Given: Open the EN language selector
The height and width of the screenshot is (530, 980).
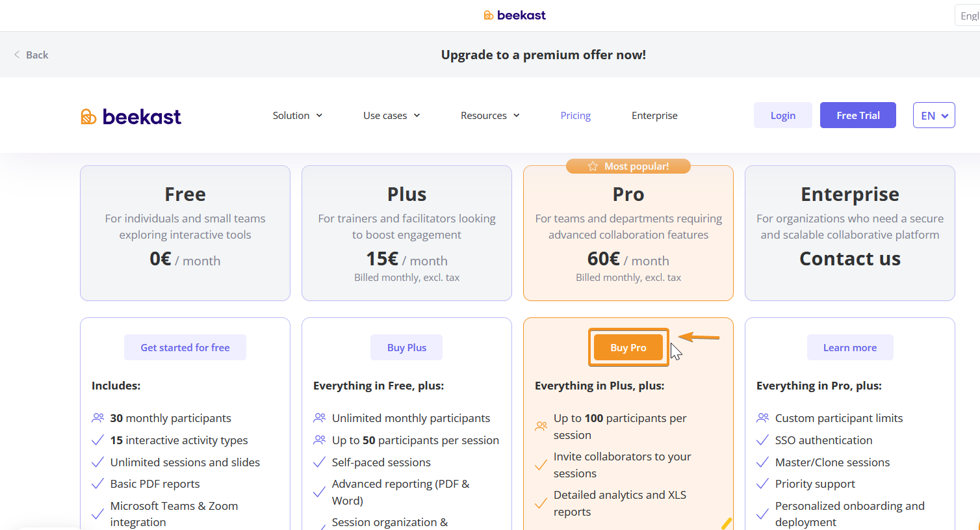Looking at the screenshot, I should [933, 116].
